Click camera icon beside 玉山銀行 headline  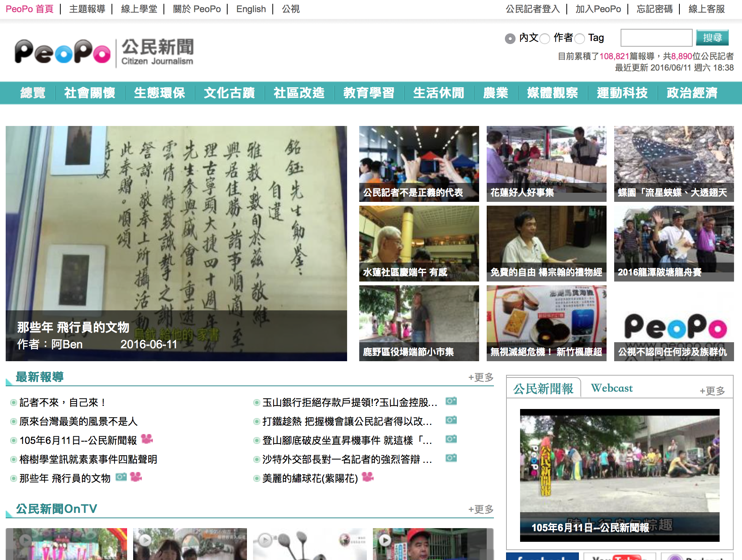[x=451, y=401]
